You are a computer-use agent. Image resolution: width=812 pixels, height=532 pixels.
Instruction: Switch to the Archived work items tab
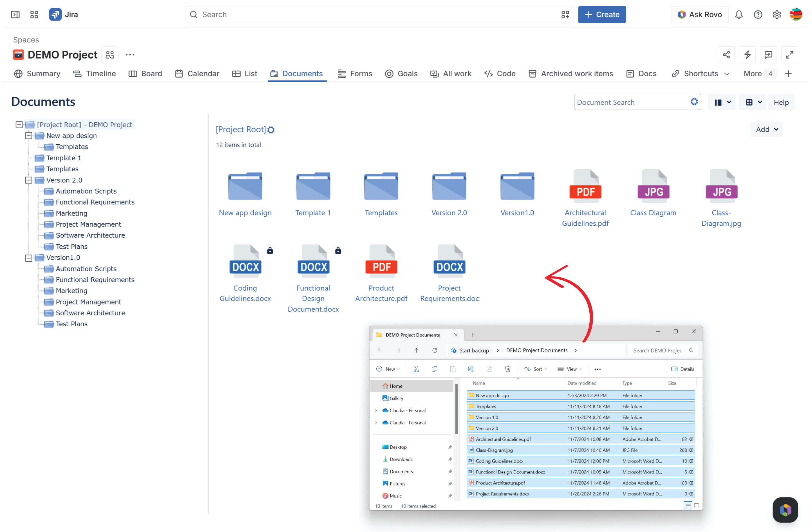(571, 74)
